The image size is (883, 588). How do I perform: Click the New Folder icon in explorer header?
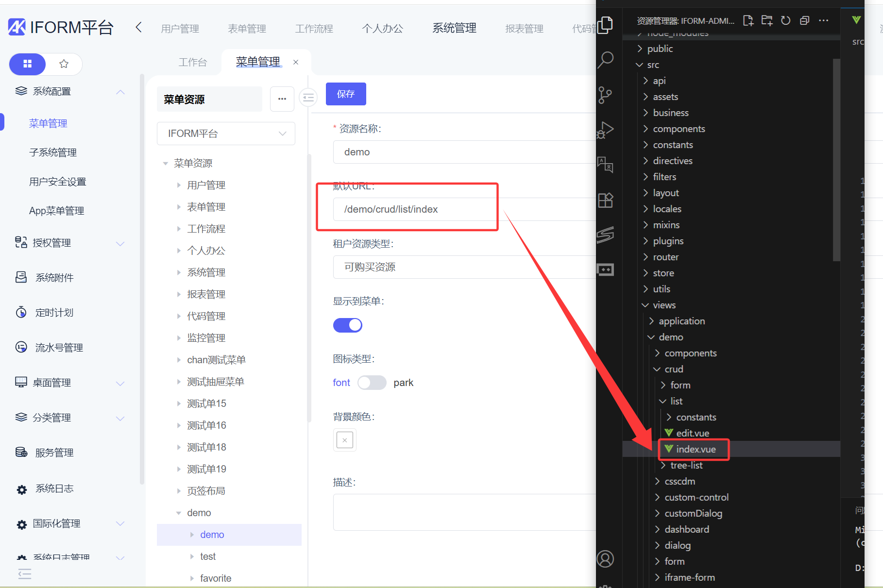pos(767,20)
